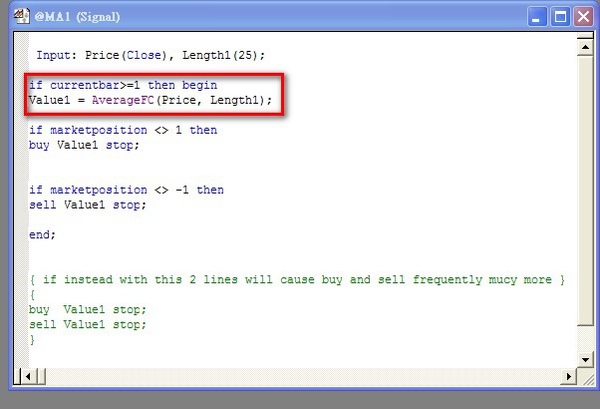Click the 'Input:' keyword in code
This screenshot has height=409, width=600.
[57, 55]
